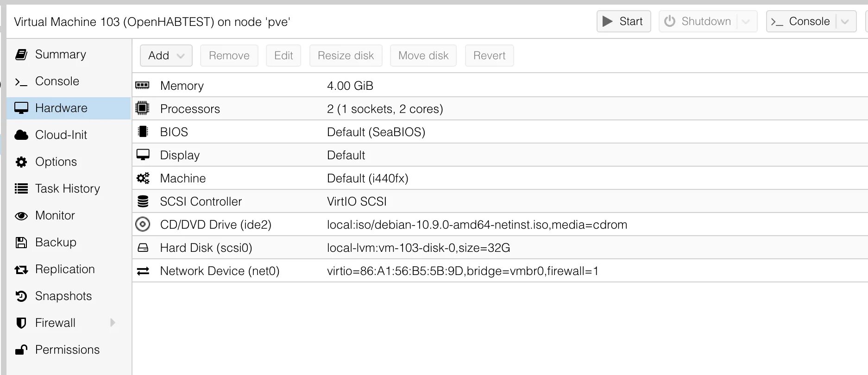Click the Firewall shield icon
Image resolution: width=868 pixels, height=375 pixels.
coord(21,323)
